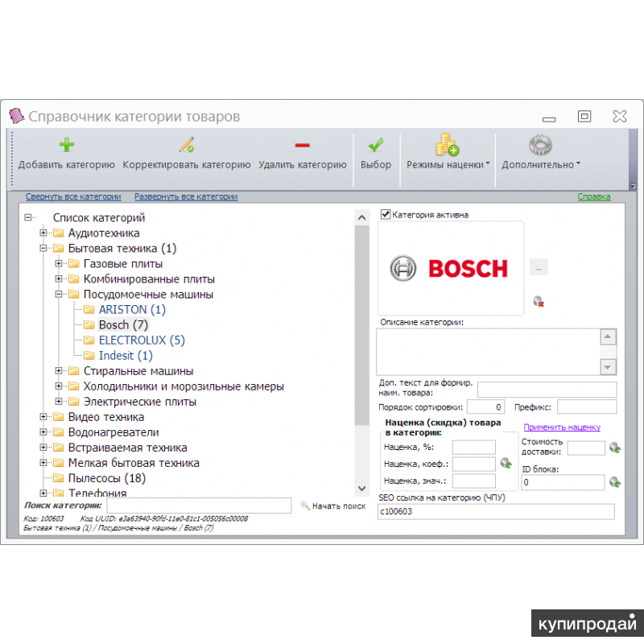Select the Пылесосы (18) category
Screen dimensions: 644x644
coord(106,478)
